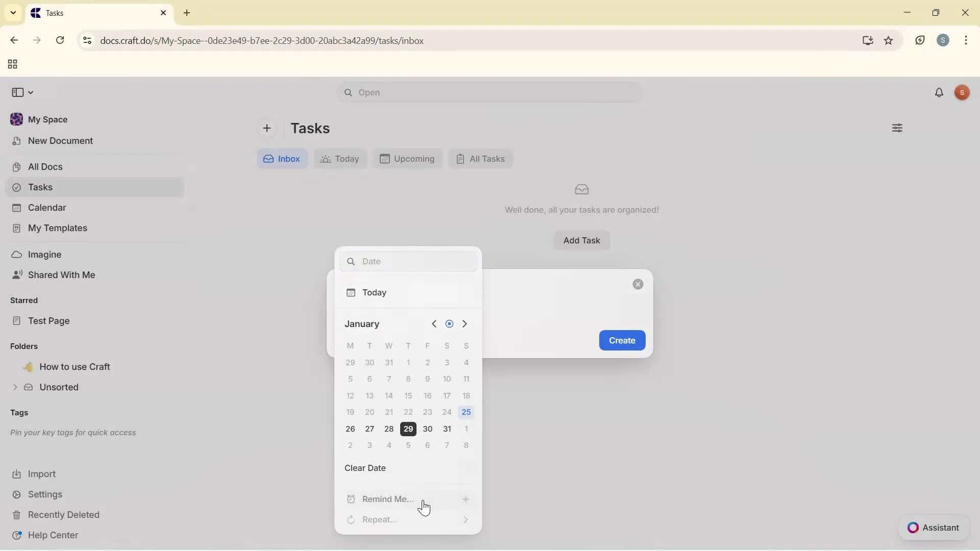Expand the Unsorted folder
The image size is (980, 551).
pos(14,387)
